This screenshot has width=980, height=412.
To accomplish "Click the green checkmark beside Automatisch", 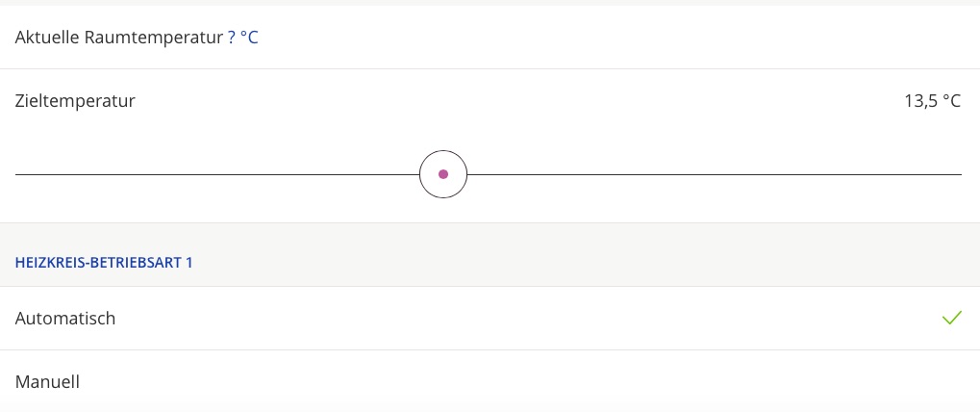I will (951, 318).
